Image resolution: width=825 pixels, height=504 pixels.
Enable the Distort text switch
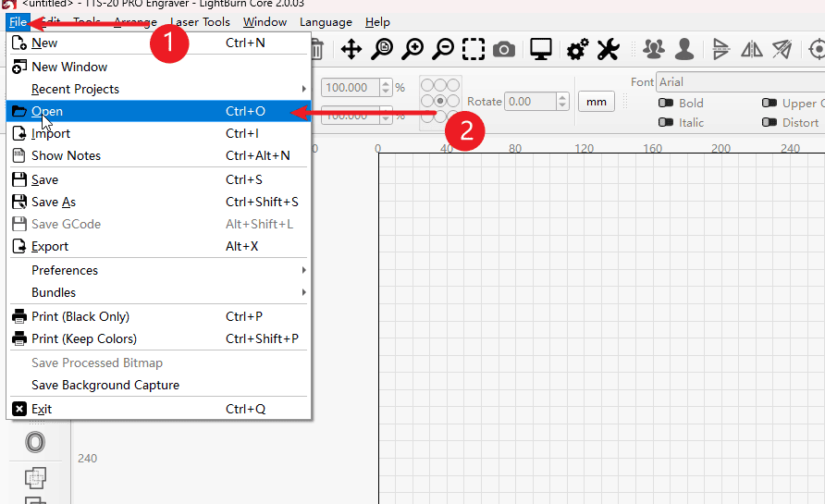[769, 122]
